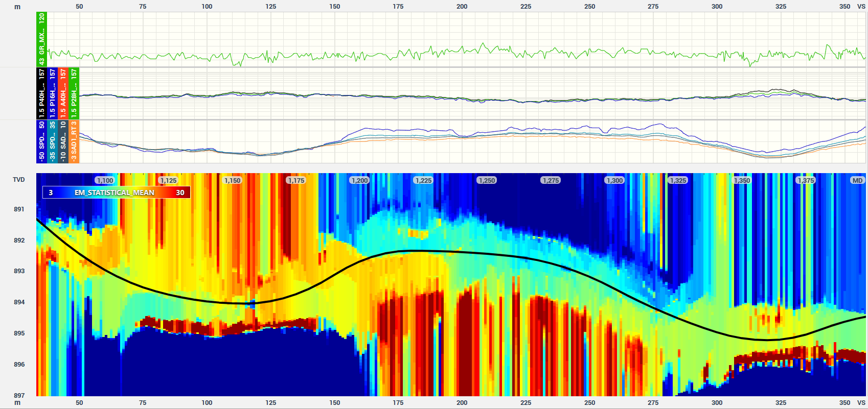Select the teal SPD header scaled -35 to 35
The image size is (868, 409).
click(x=52, y=142)
